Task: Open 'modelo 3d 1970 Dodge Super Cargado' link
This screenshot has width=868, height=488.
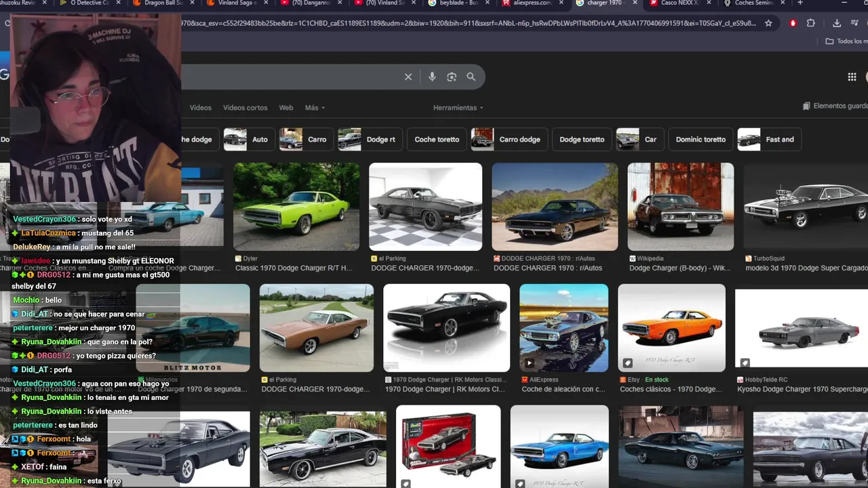Action: [806, 268]
